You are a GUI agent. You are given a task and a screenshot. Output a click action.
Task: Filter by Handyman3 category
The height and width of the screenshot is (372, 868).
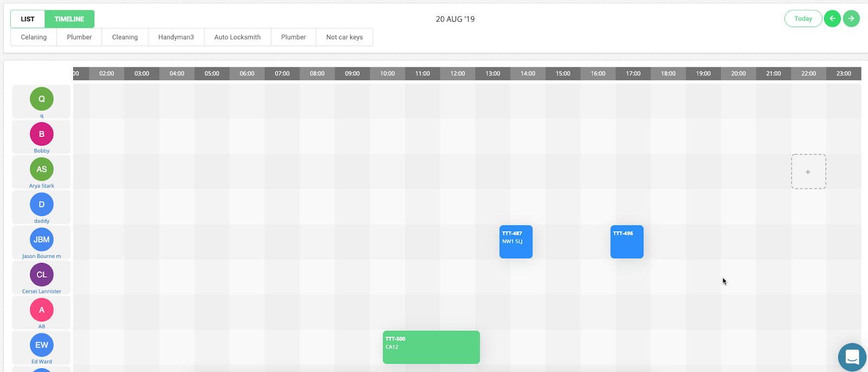click(x=176, y=37)
